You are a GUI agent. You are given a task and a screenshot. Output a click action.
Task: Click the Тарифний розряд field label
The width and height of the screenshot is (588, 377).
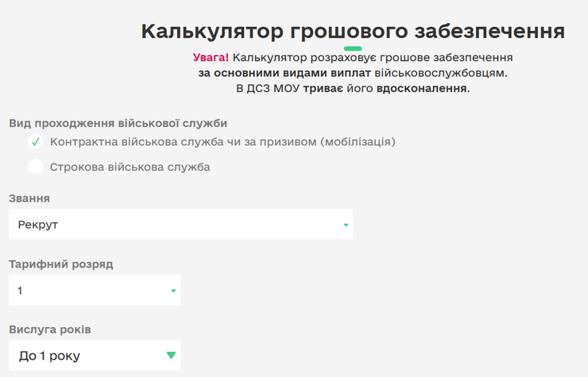pos(61,264)
